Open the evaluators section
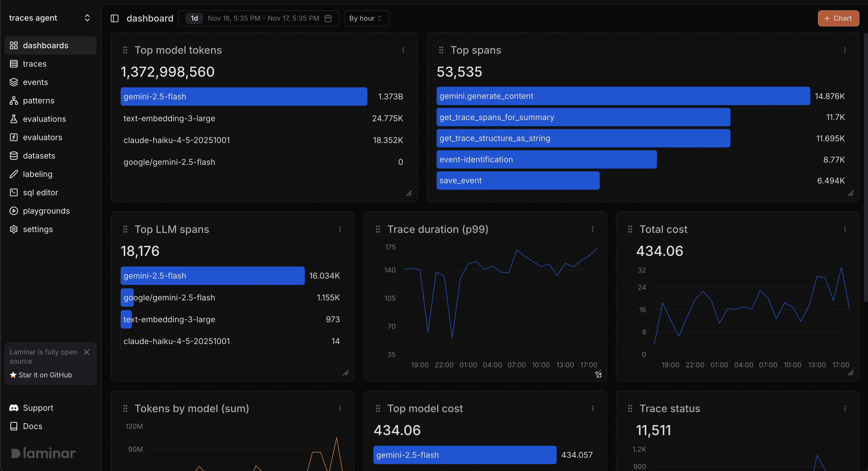Screen dimensions: 868x471 pos(43,137)
